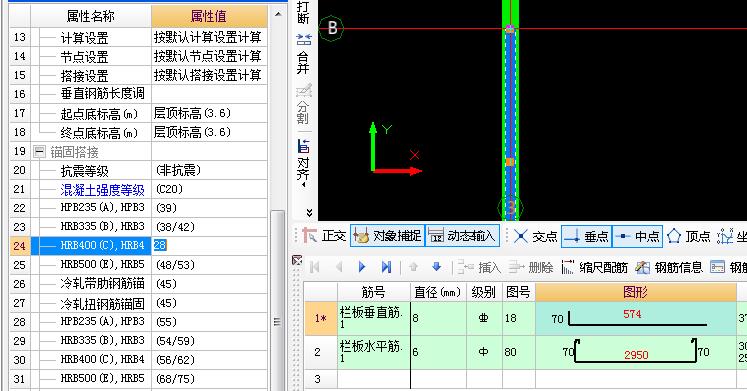Go to last rebar record
The height and width of the screenshot is (391, 747).
coord(386,267)
